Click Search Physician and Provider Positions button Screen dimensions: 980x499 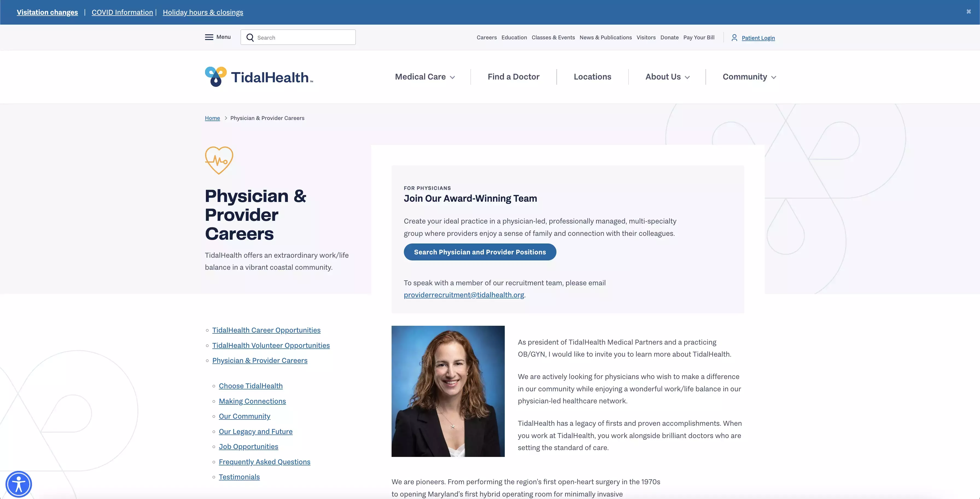[x=480, y=251]
